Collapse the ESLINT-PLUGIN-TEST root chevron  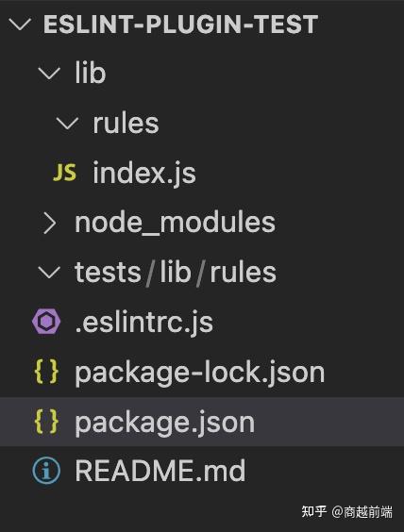(20, 24)
